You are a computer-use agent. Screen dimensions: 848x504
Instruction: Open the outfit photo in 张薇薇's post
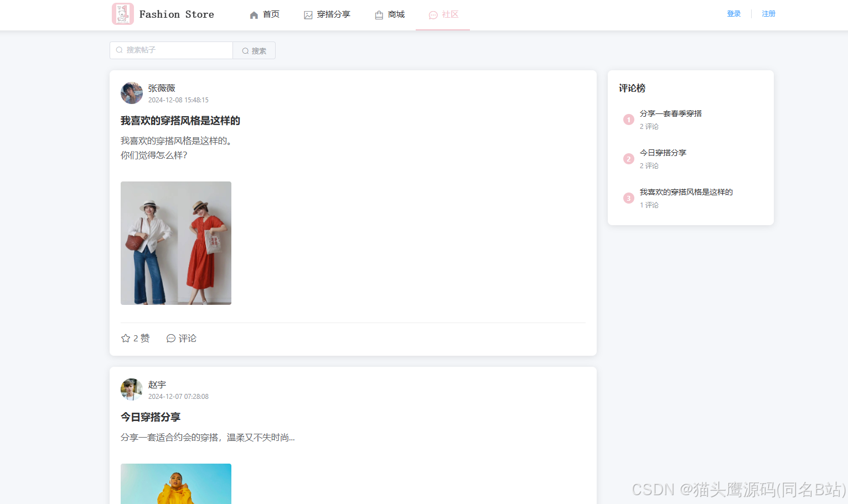176,243
